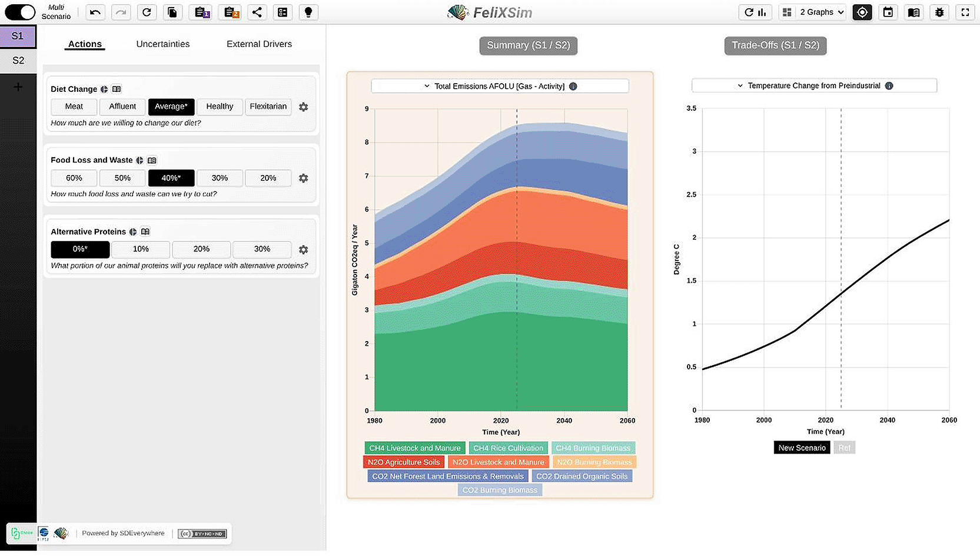The width and height of the screenshot is (980, 556).
Task: Set Alternative Proteins to 10%
Action: tap(141, 249)
